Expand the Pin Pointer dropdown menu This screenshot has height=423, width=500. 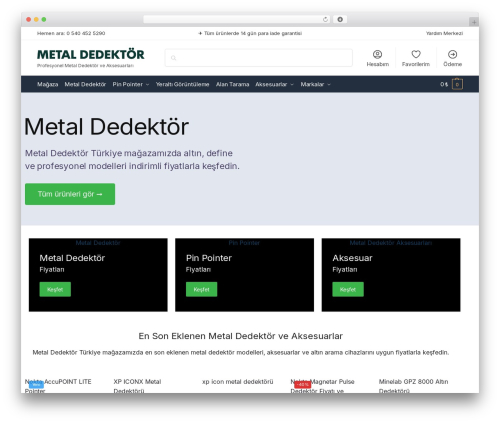131,84
